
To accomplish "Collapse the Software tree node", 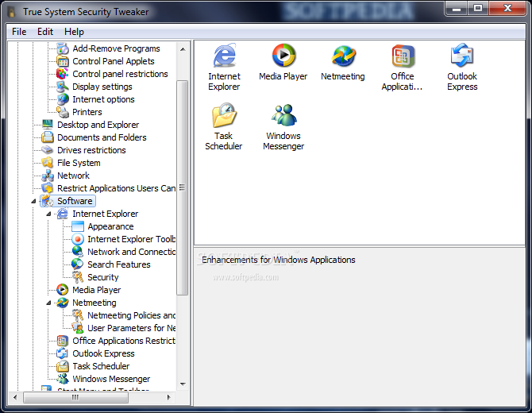I will click(x=33, y=201).
